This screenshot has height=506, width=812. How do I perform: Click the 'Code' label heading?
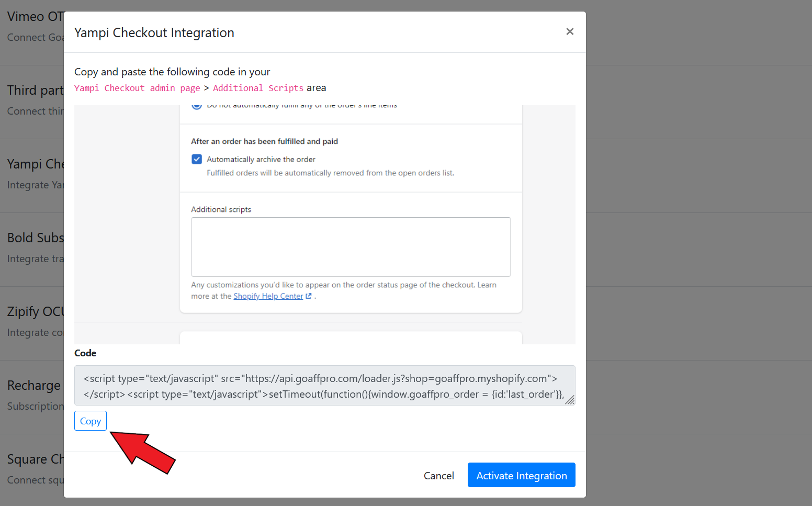(x=85, y=353)
